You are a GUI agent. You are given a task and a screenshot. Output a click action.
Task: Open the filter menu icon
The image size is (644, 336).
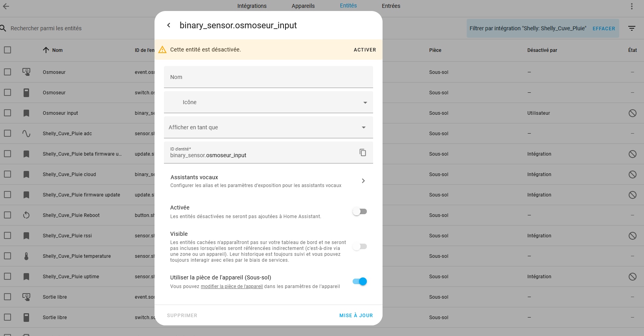pyautogui.click(x=631, y=28)
